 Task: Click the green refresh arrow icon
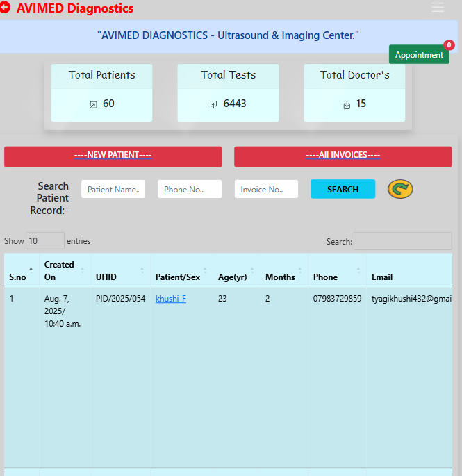400,189
